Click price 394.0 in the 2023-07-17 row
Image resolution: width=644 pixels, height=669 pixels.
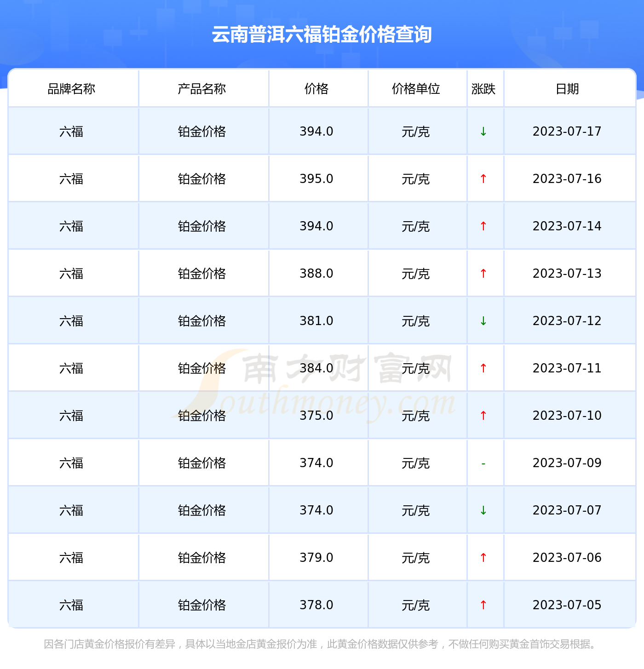316,132
